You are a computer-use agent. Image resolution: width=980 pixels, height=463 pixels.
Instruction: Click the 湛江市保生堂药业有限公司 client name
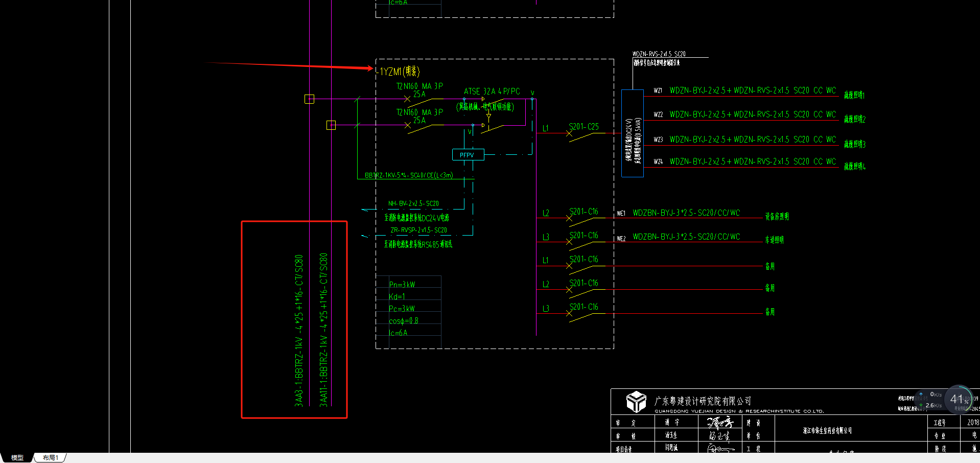(827, 431)
